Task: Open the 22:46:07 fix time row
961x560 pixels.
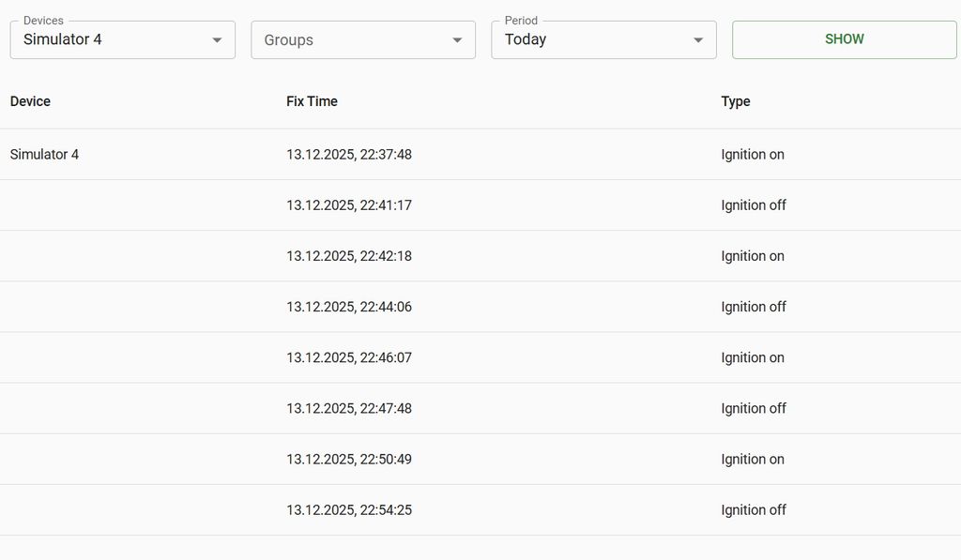Action: 349,357
